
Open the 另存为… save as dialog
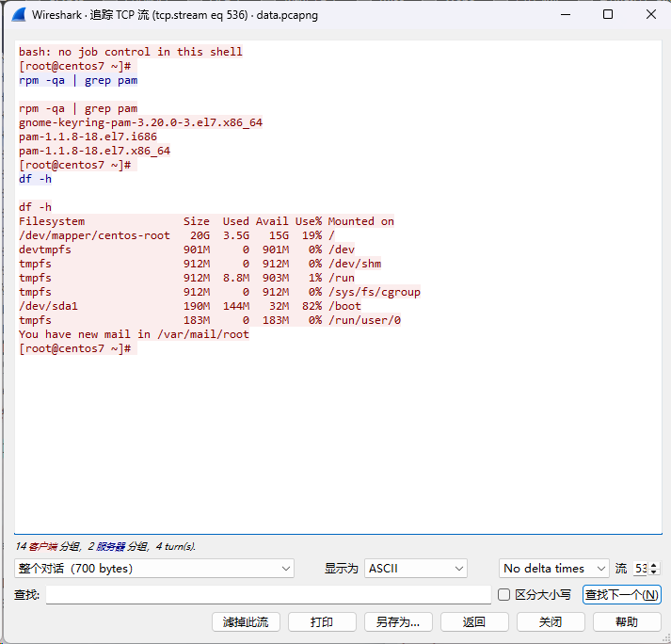click(x=398, y=622)
